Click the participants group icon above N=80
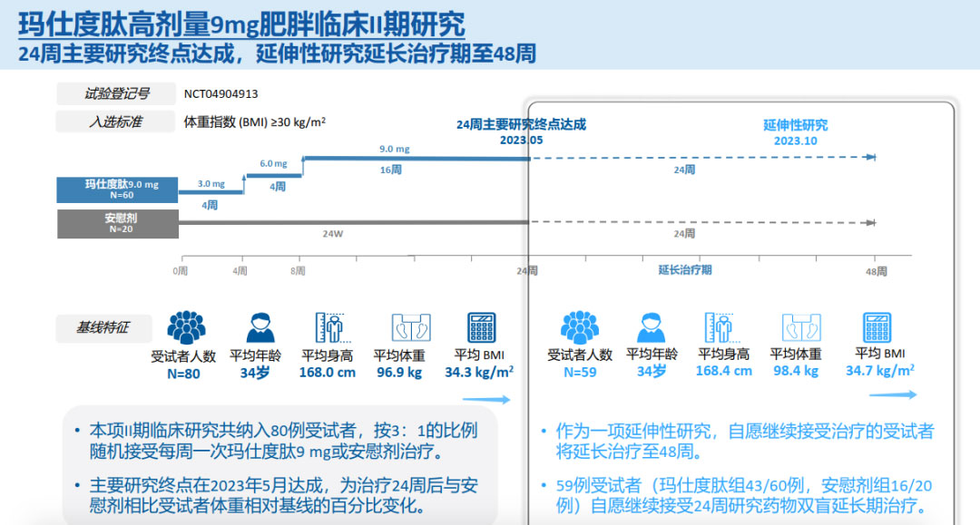Screen dimensions: 980x525 pyautogui.click(x=186, y=326)
